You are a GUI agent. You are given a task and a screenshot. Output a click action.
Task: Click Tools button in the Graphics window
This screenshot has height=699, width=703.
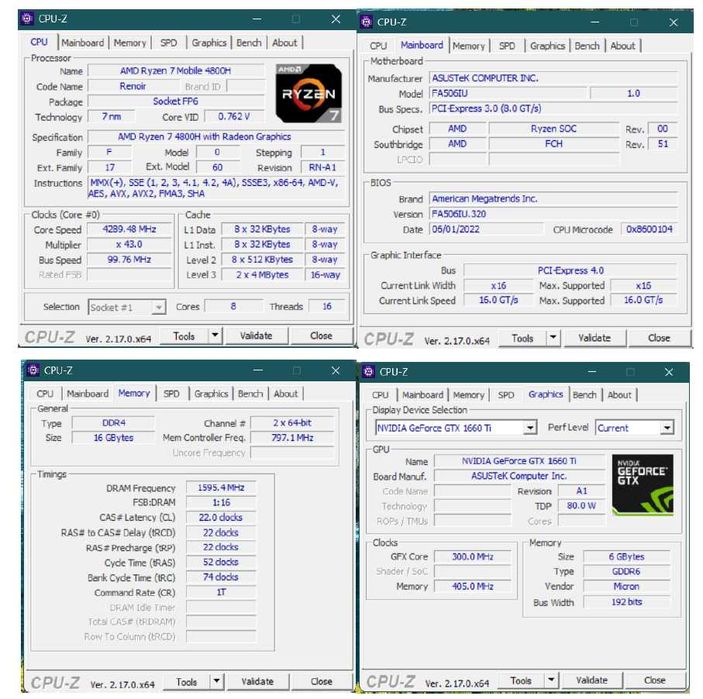click(521, 681)
